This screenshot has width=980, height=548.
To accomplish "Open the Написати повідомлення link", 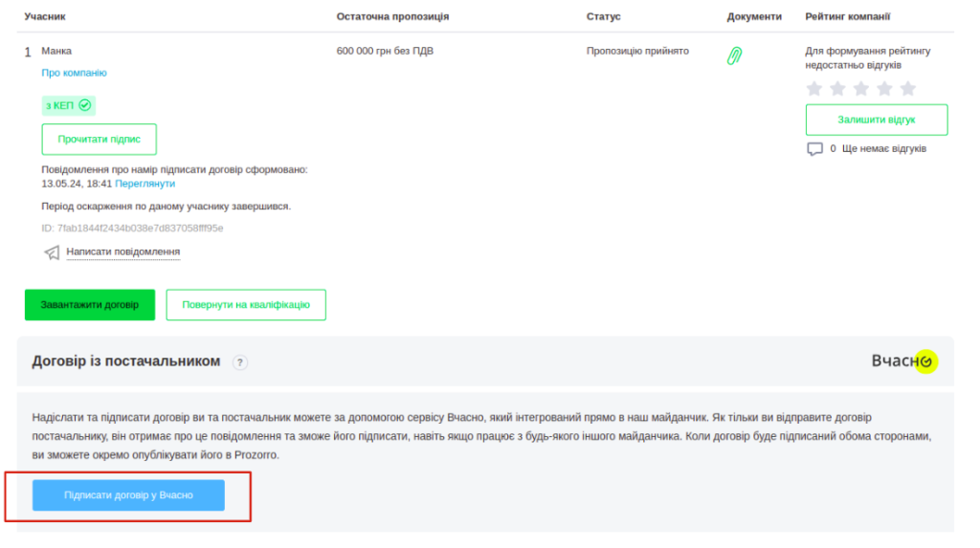I will 122,252.
